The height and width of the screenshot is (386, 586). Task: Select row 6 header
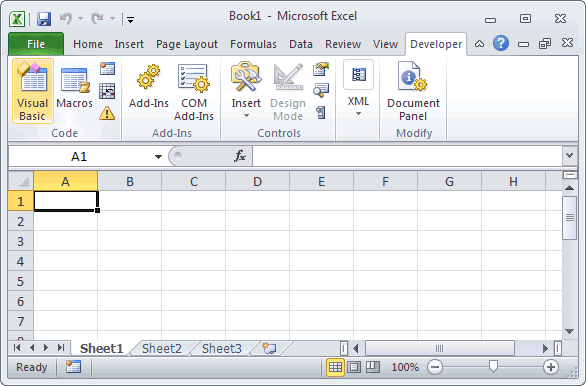21,301
